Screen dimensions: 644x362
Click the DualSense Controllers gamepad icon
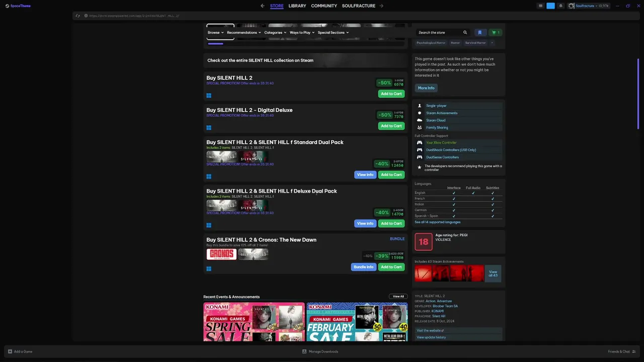[420, 157]
